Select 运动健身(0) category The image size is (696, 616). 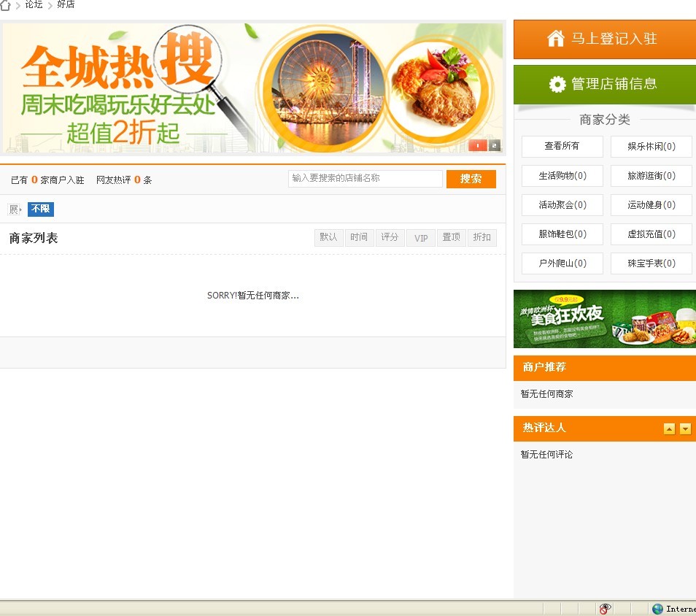[651, 205]
